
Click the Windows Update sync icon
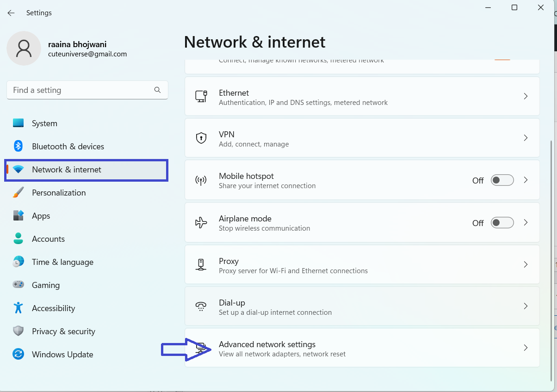tap(19, 355)
